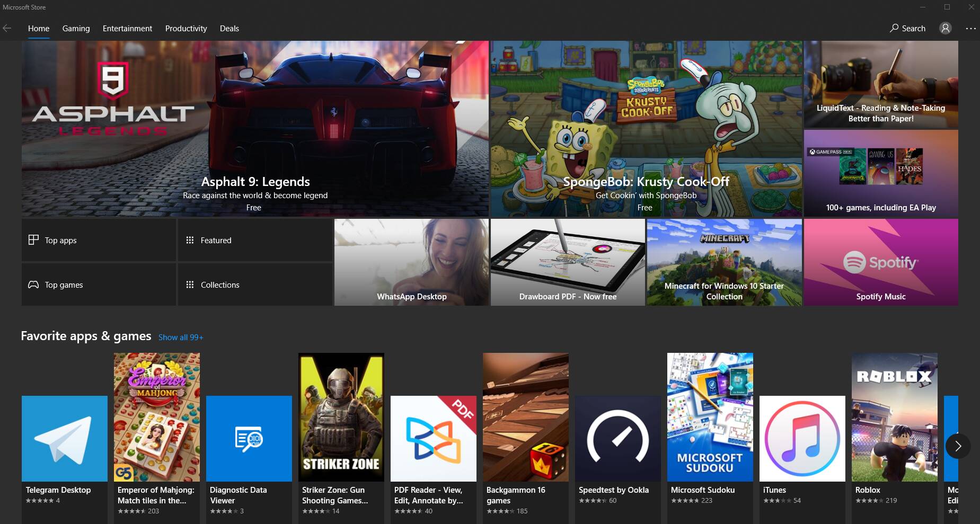Open the three-dot more options menu

coord(970,29)
